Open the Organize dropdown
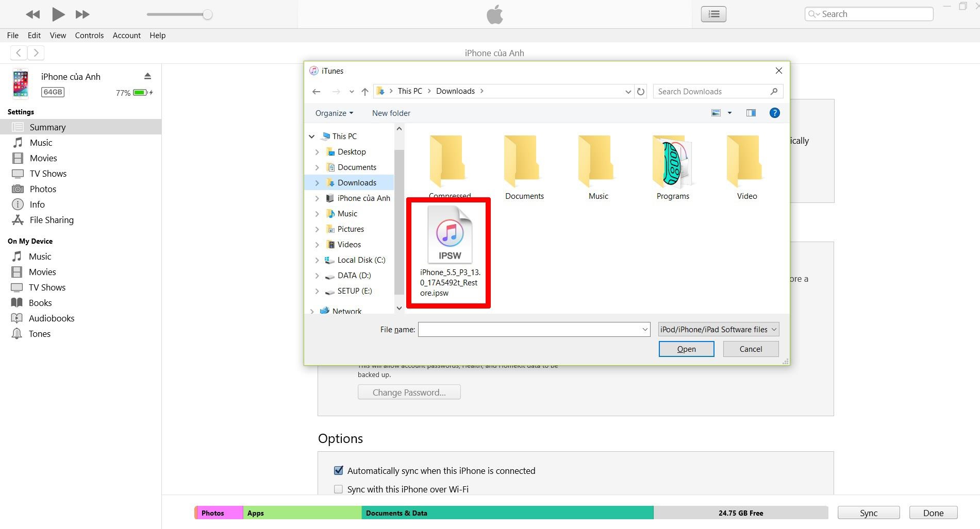This screenshot has height=529, width=980. pyautogui.click(x=334, y=113)
